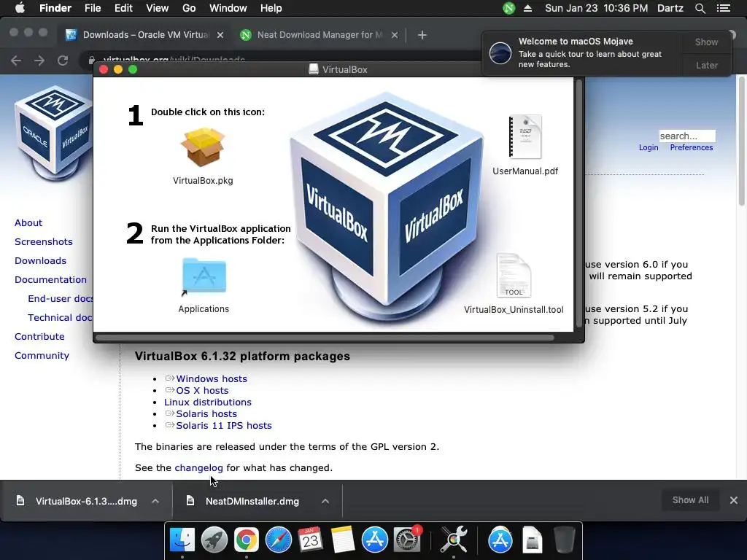Open the Edit menu
Image resolution: width=747 pixels, height=560 pixels.
pos(123,8)
